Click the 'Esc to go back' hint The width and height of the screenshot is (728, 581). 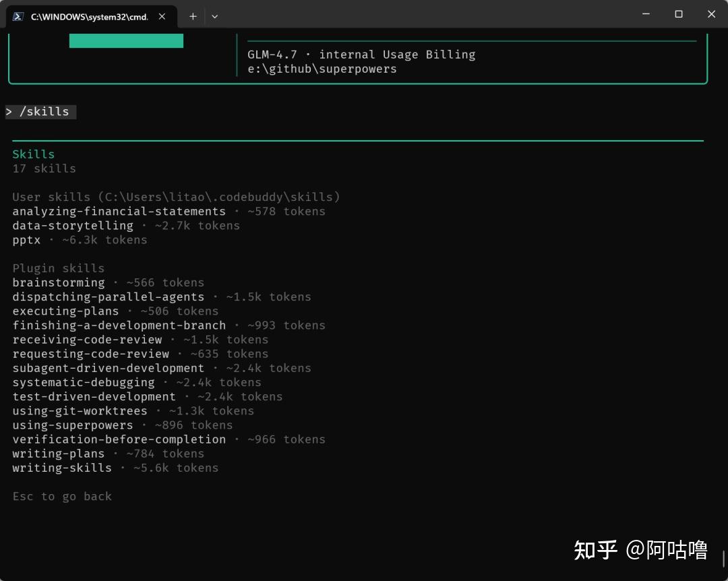point(62,497)
